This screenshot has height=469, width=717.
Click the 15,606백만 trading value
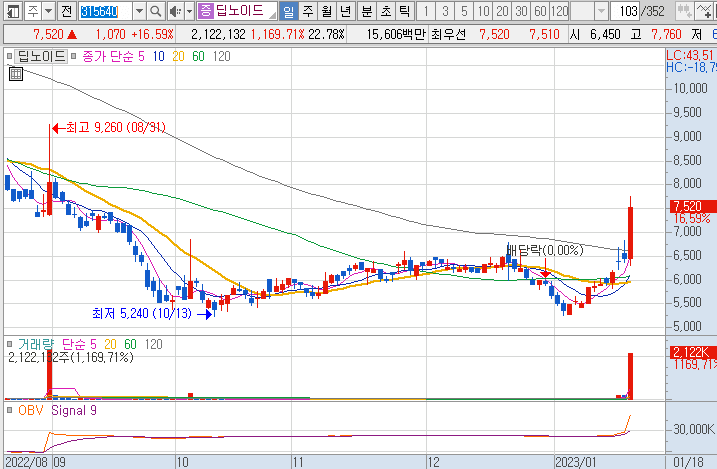coord(396,34)
